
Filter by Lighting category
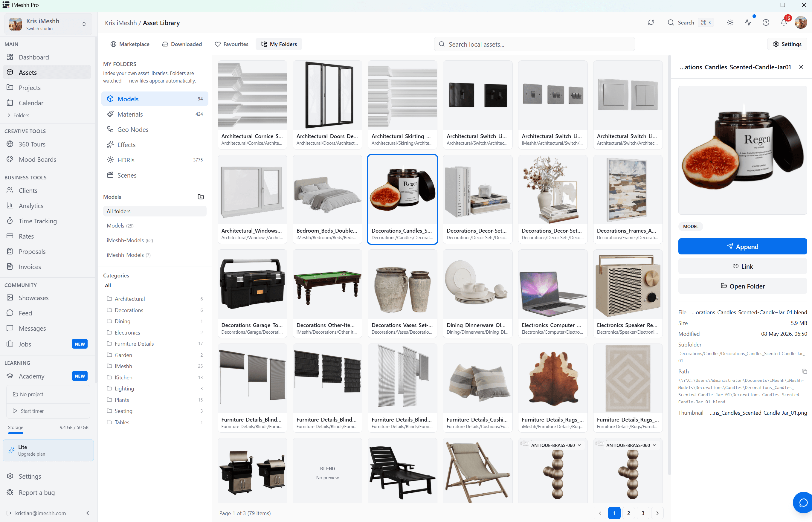click(x=155, y=388)
